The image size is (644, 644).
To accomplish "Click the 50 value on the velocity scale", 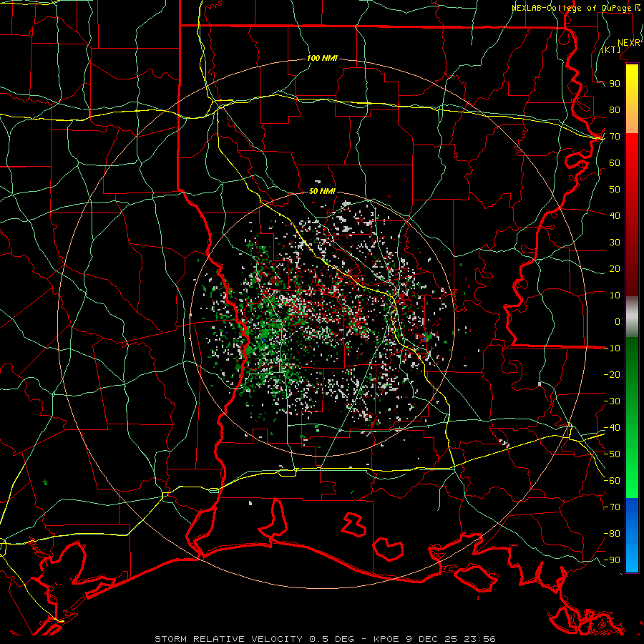I will [x=615, y=190].
